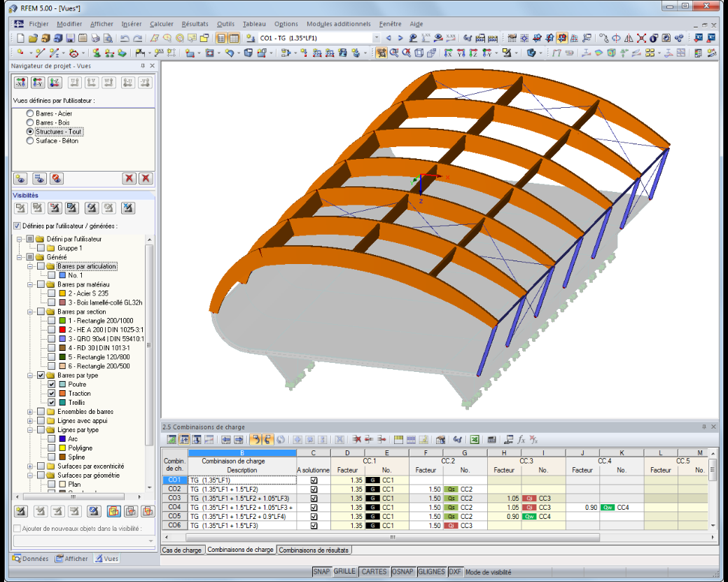Create a new model with New icon
The width and height of the screenshot is (728, 582).
click(x=20, y=38)
